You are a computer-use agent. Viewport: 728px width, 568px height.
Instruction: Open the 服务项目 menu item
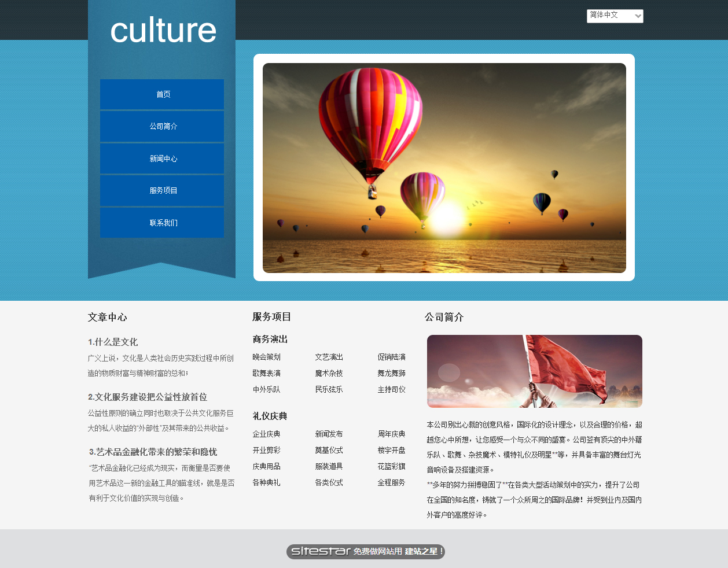pos(162,190)
